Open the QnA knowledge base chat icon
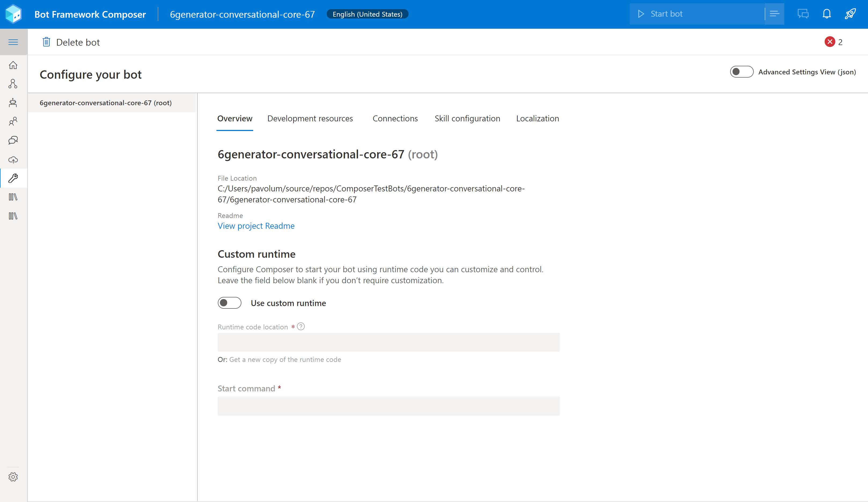 13,140
